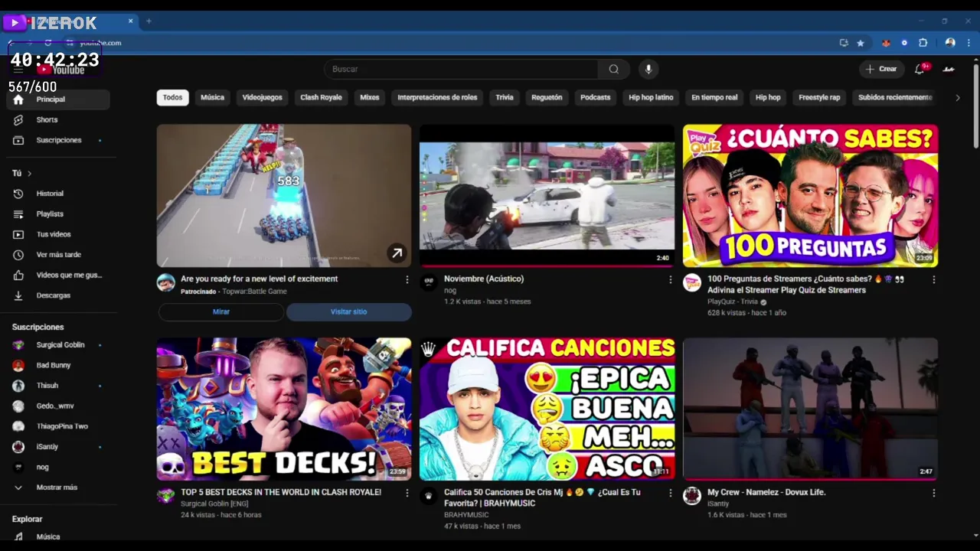980x551 pixels.
Task: Select the Clash Royale filter chip
Action: [321, 97]
